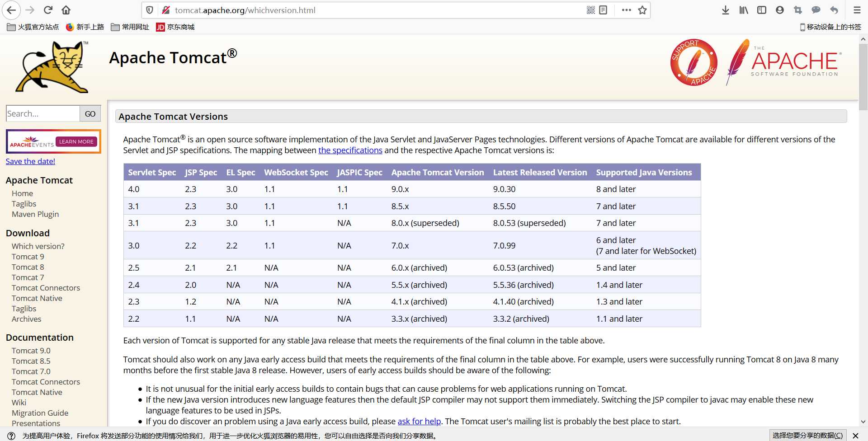This screenshot has width=868, height=441.
Task: Click the Servlet Spec column header
Action: pyautogui.click(x=152, y=173)
